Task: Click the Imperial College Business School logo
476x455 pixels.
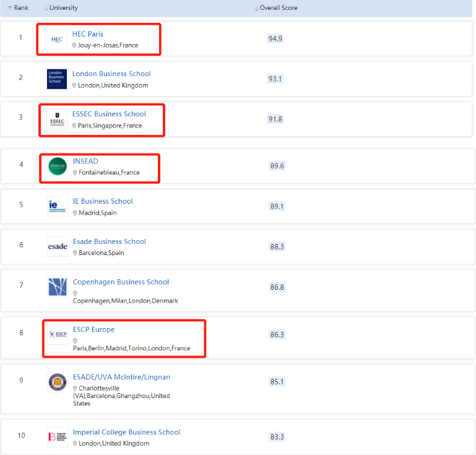Action: coord(58,437)
